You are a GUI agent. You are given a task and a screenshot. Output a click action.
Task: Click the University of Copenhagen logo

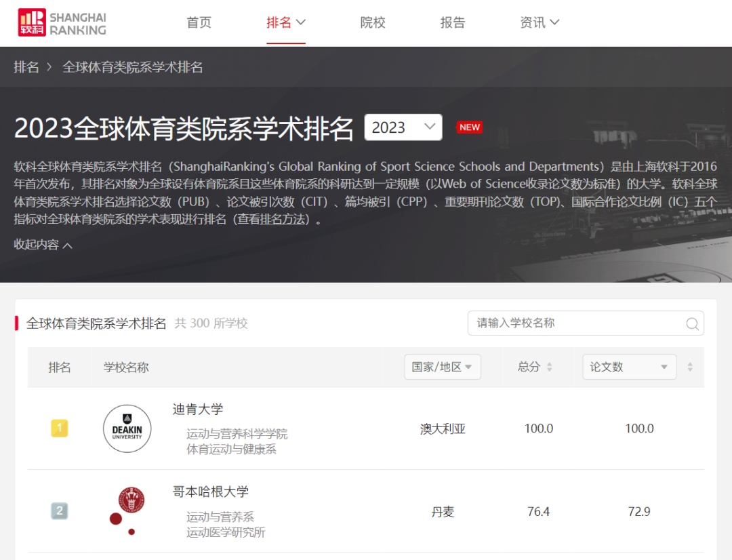pos(127,511)
